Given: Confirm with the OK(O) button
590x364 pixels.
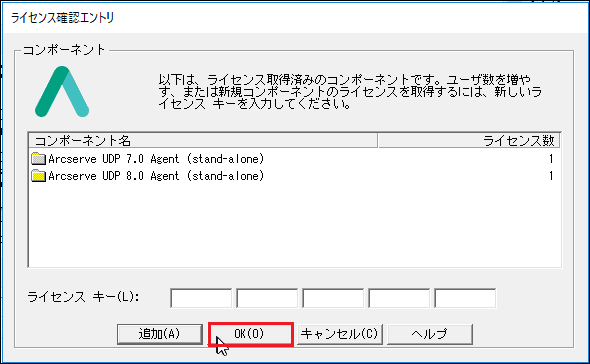Looking at the screenshot, I should [250, 334].
